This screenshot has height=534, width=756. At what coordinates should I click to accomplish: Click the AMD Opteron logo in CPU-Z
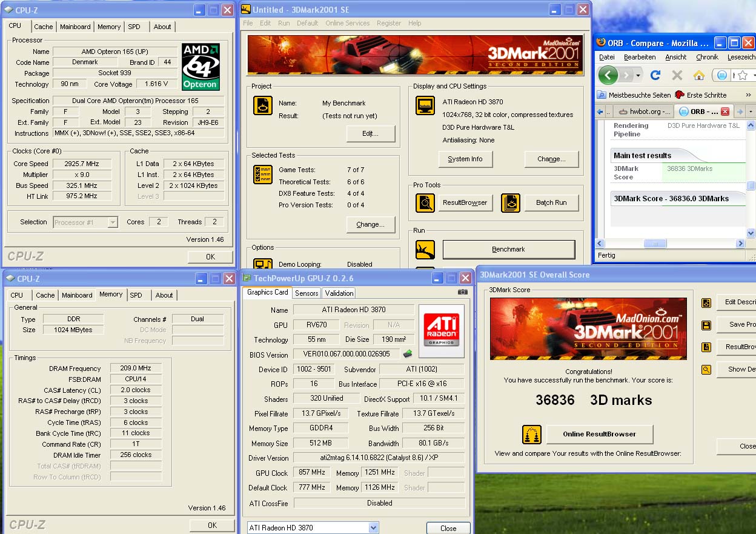coord(201,67)
